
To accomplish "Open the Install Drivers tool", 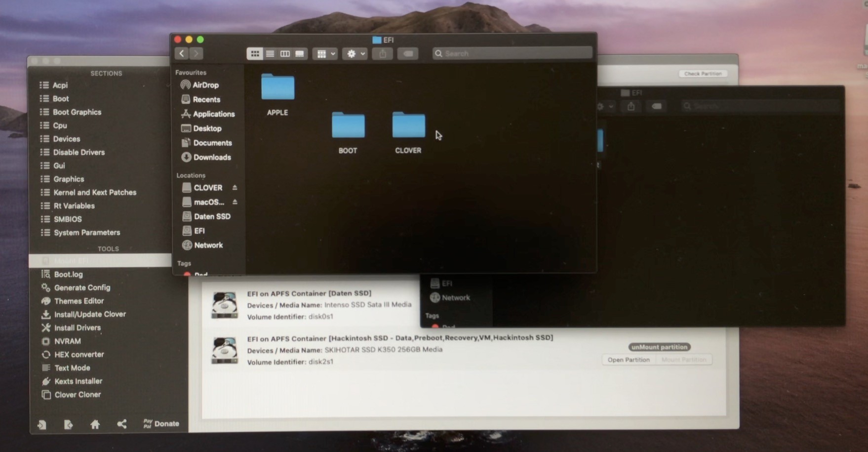I will pos(71,328).
